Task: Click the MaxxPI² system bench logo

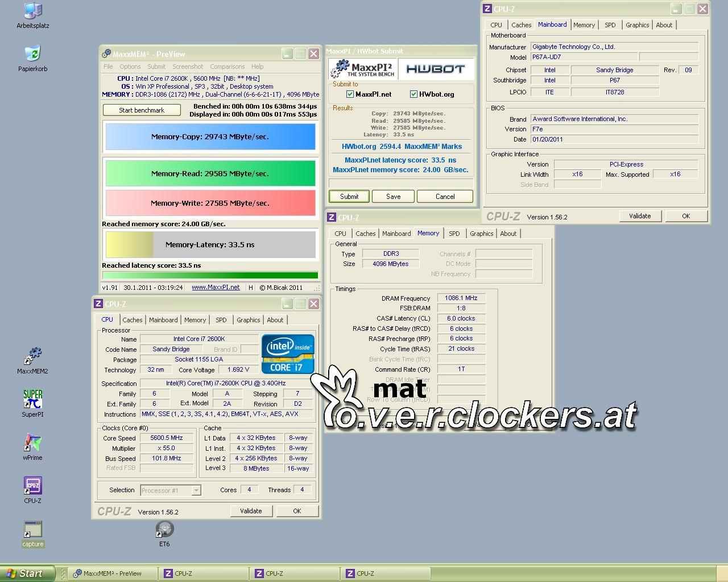Action: [x=363, y=69]
